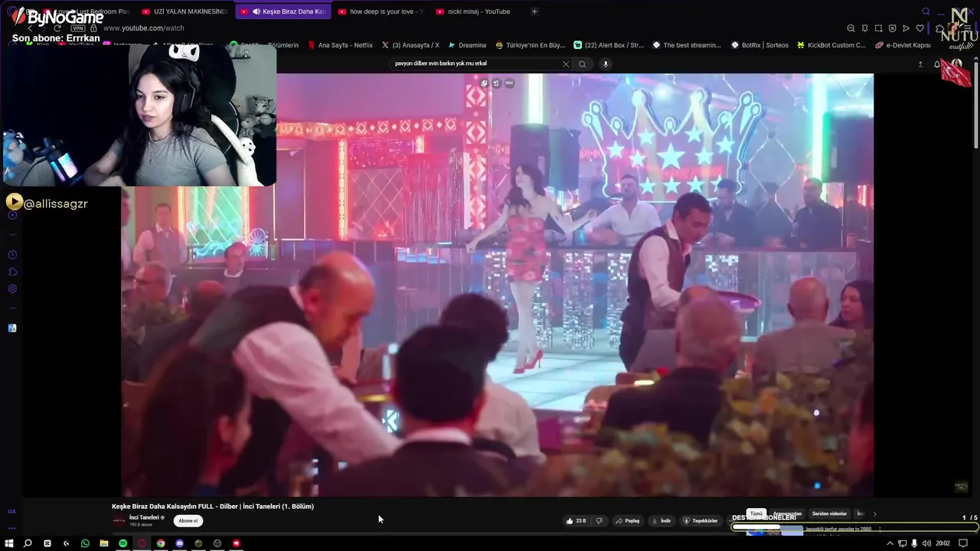Open File Explorer from the taskbar

[104, 543]
